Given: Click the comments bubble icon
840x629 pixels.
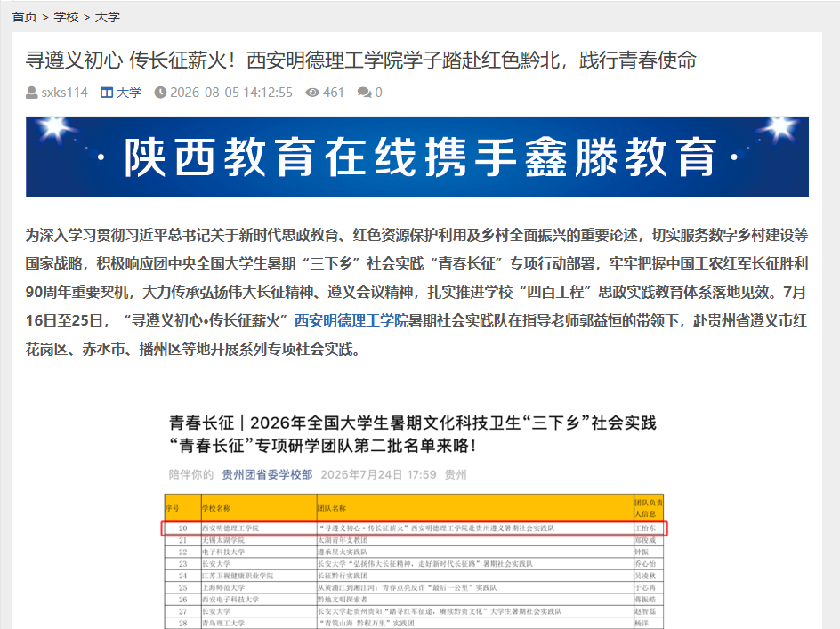Looking at the screenshot, I should pos(365,93).
